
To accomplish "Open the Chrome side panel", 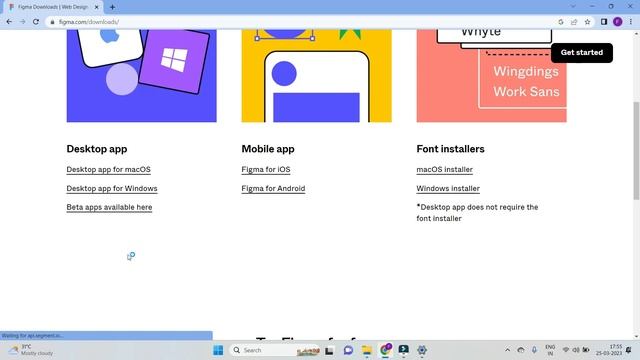I will 604,22.
